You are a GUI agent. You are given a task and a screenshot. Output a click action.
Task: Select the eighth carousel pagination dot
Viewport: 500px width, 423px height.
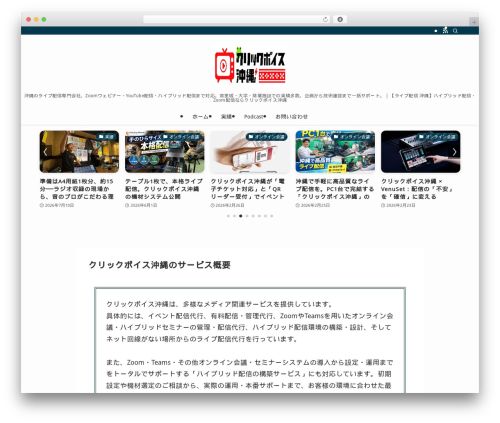(x=271, y=216)
